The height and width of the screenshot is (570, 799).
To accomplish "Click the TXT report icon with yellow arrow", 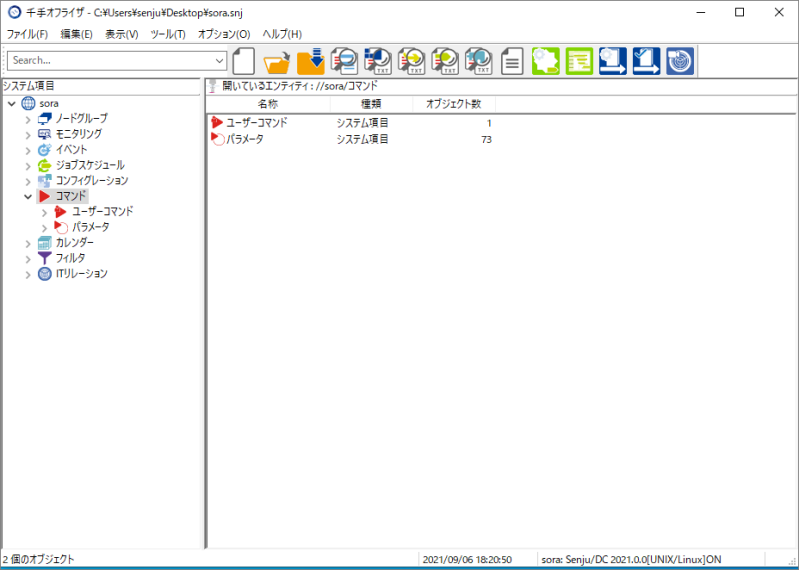I will (x=411, y=61).
